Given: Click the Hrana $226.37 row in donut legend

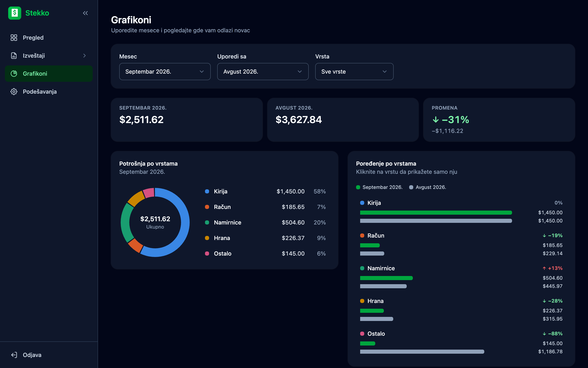Looking at the screenshot, I should pos(265,238).
